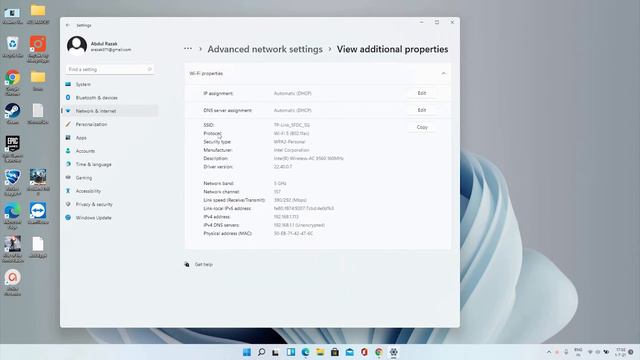Image resolution: width=640 pixels, height=360 pixels.
Task: Open Task View on taskbar
Action: pos(276,352)
